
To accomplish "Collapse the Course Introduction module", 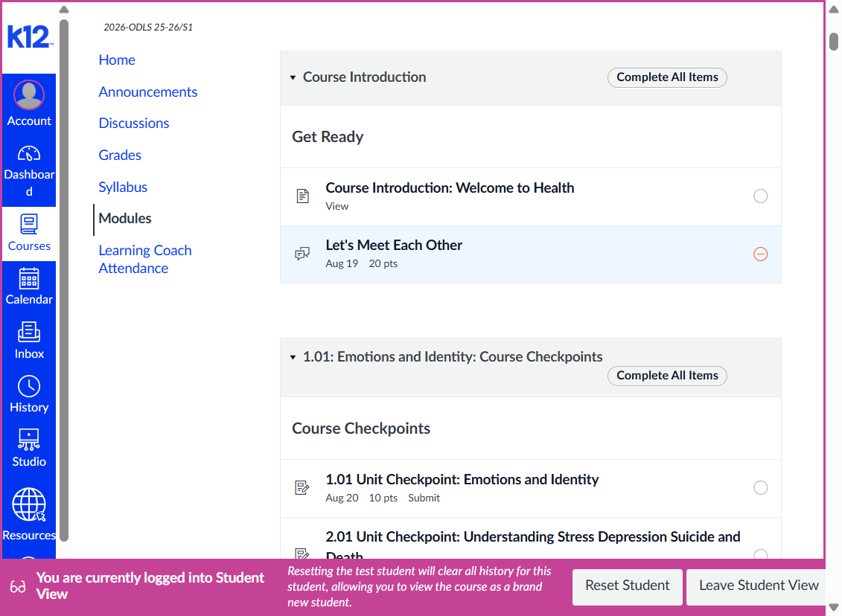I will [293, 78].
